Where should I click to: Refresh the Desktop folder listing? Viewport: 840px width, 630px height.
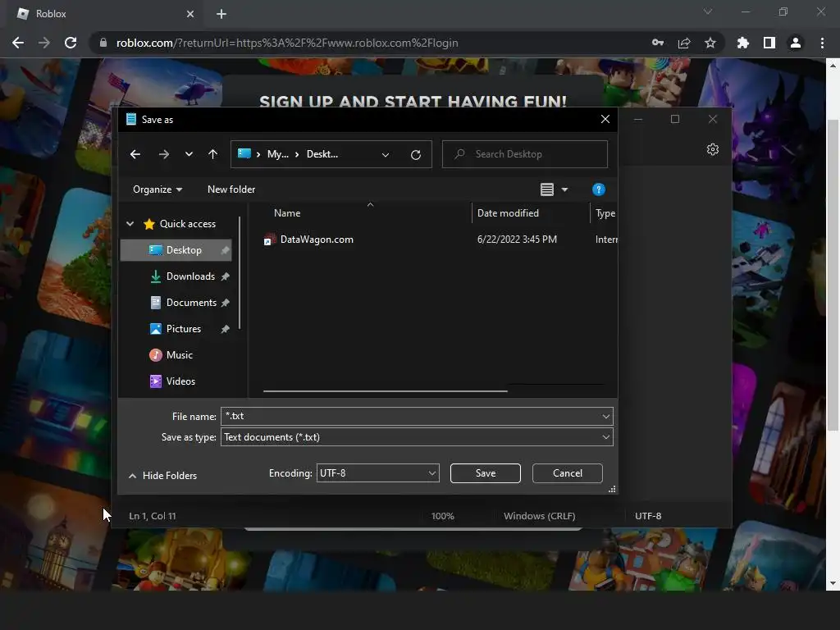coord(416,154)
